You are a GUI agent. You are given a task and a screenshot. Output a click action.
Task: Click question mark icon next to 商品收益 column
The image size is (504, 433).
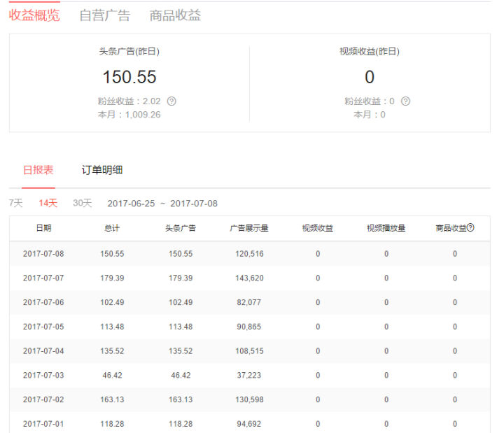click(x=470, y=228)
